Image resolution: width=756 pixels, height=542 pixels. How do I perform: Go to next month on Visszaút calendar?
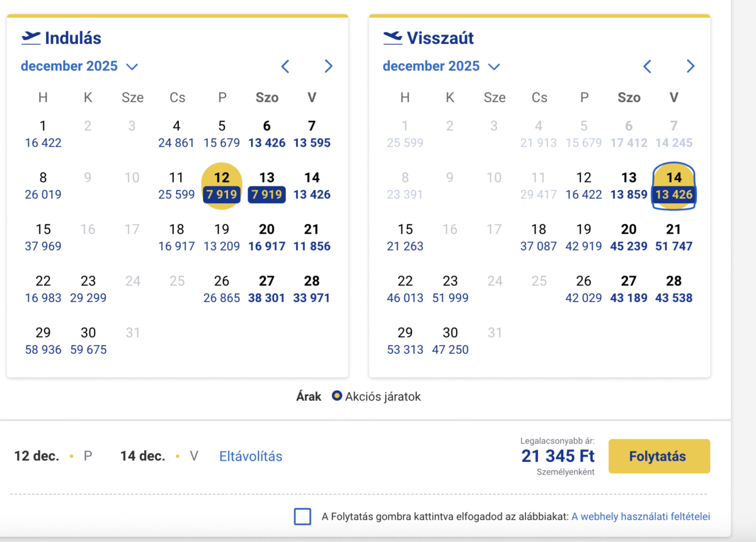[690, 66]
